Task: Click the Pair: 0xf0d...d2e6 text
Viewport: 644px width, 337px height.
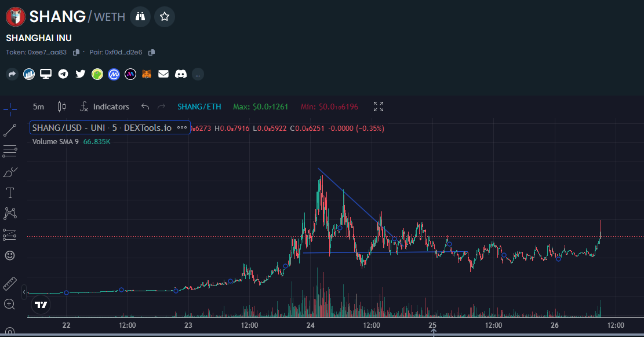Action: point(116,52)
